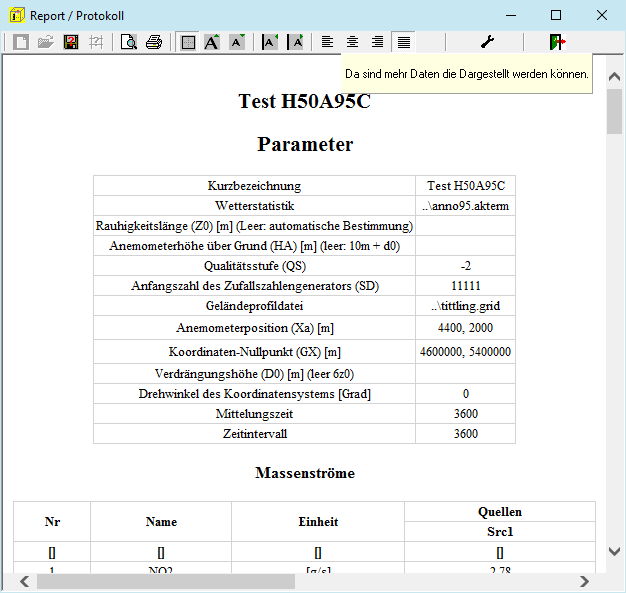Viewport: 626px width, 593px height.
Task: Decrease font size with the small A icon
Action: (x=237, y=42)
